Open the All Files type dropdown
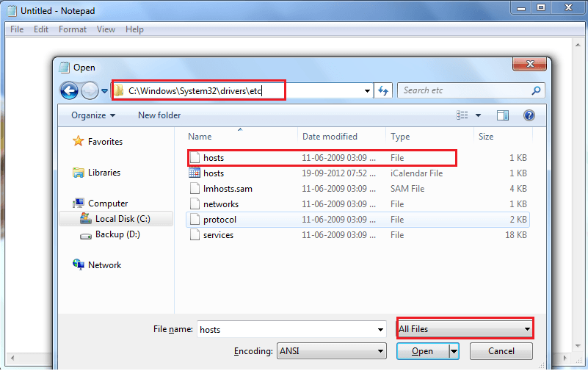 465,329
